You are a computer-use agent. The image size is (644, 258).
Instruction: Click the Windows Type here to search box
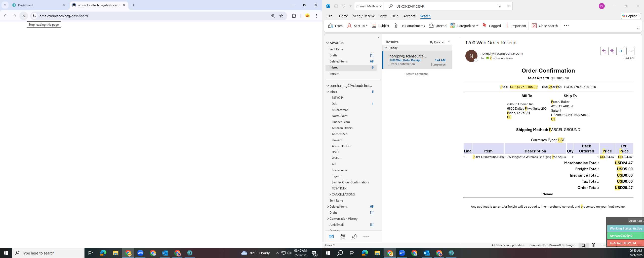48,253
